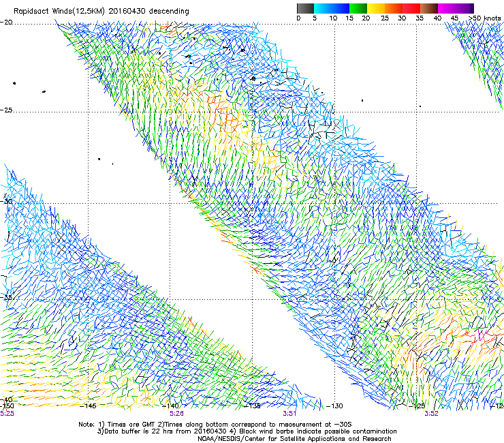The width and height of the screenshot is (504, 443).
Task: Click the '30' legend scale label
Action: coord(402,18)
